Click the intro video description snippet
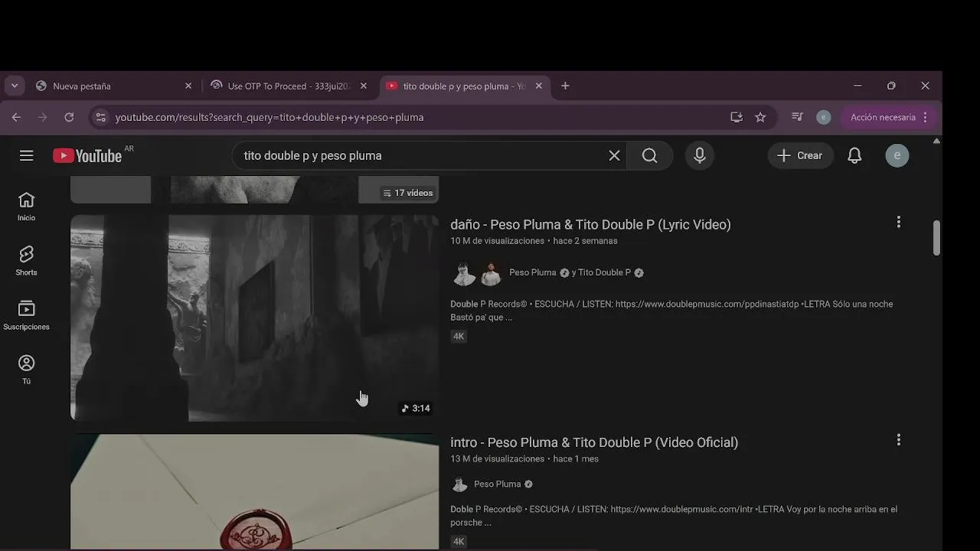 [674, 516]
